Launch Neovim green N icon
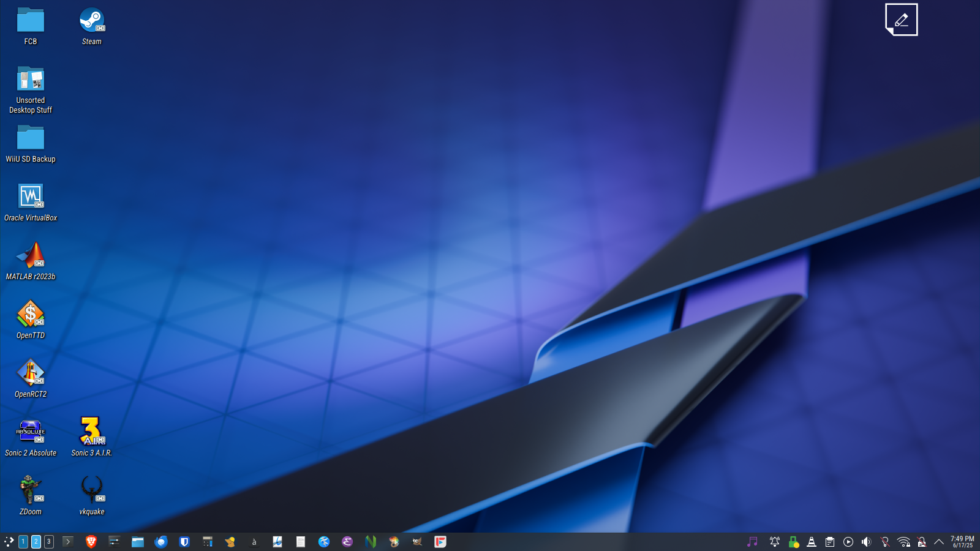The height and width of the screenshot is (551, 980). pyautogui.click(x=371, y=541)
